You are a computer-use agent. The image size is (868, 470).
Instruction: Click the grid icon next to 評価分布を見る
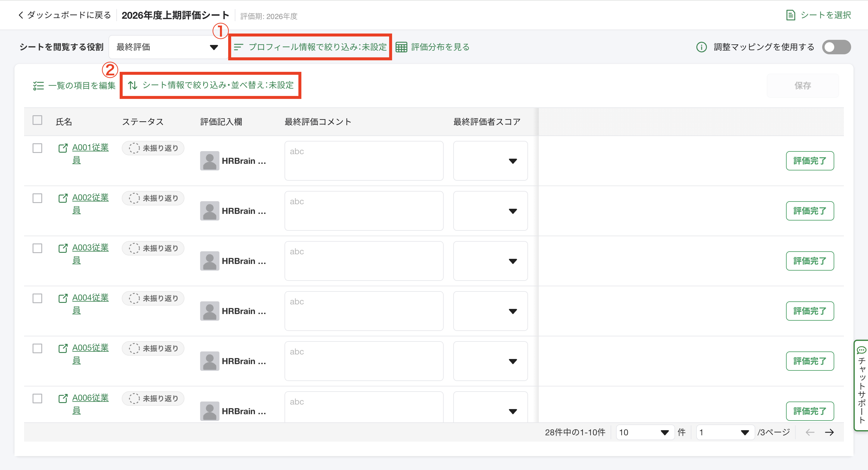[x=401, y=47]
